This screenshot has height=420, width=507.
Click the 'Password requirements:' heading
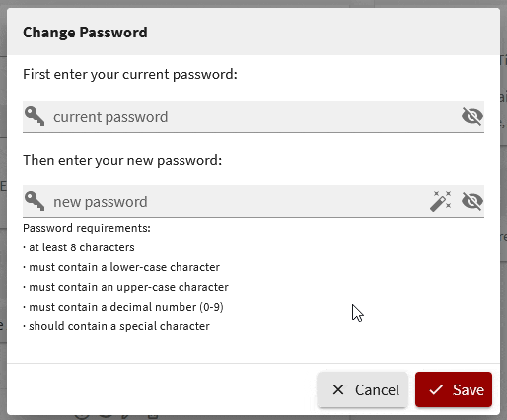pyautogui.click(x=87, y=228)
